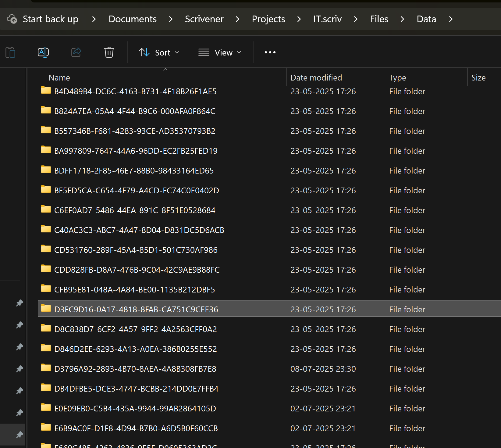Image resolution: width=501 pixels, height=448 pixels.
Task: Expand chevron after Data in breadcrumb
Action: coord(451,19)
